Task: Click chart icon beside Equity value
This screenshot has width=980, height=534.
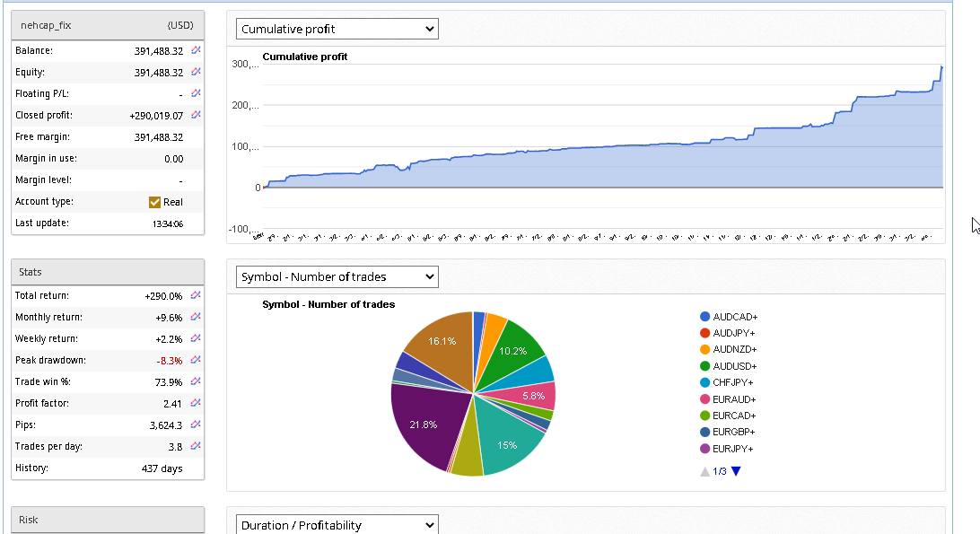Action: coord(196,73)
